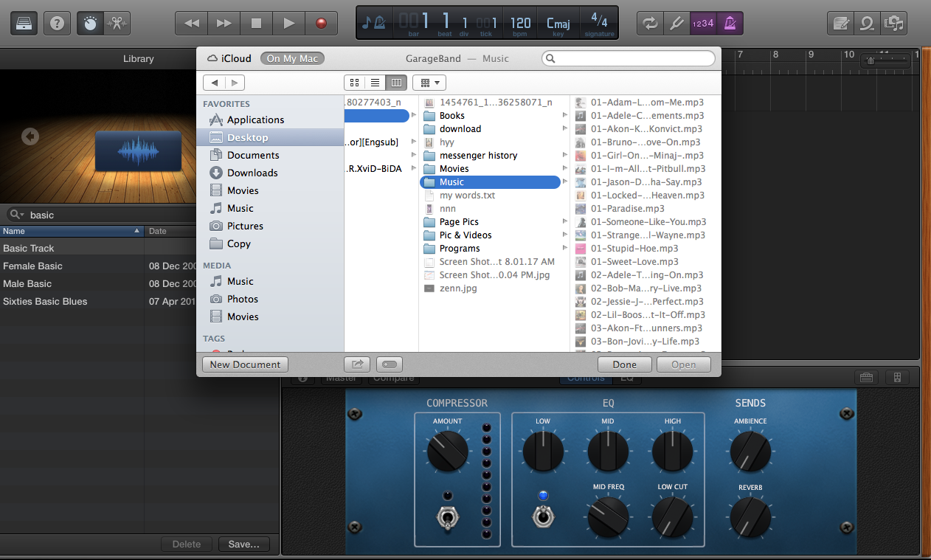931x560 pixels.
Task: Show the Editors with scissors icon
Action: (x=115, y=23)
